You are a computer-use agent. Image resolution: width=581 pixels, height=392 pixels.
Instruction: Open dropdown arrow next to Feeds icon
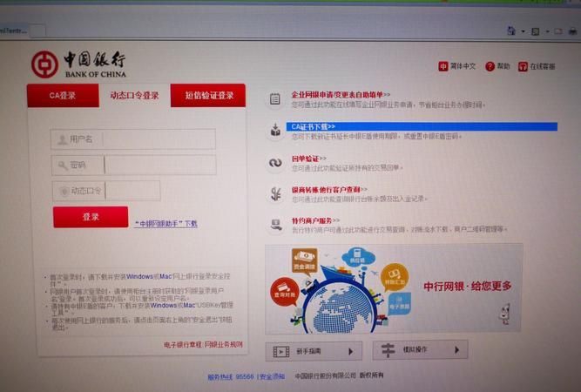point(547,32)
